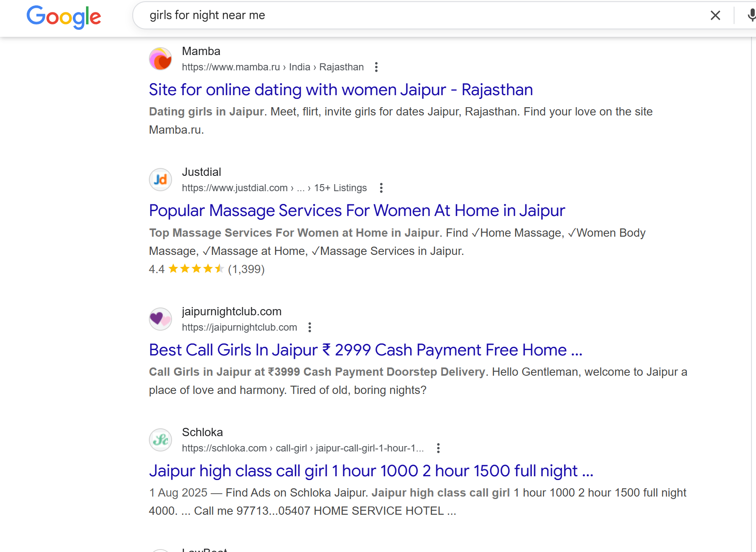
Task: Click the schloka.com breadcrumb URL
Action: pyautogui.click(x=302, y=448)
